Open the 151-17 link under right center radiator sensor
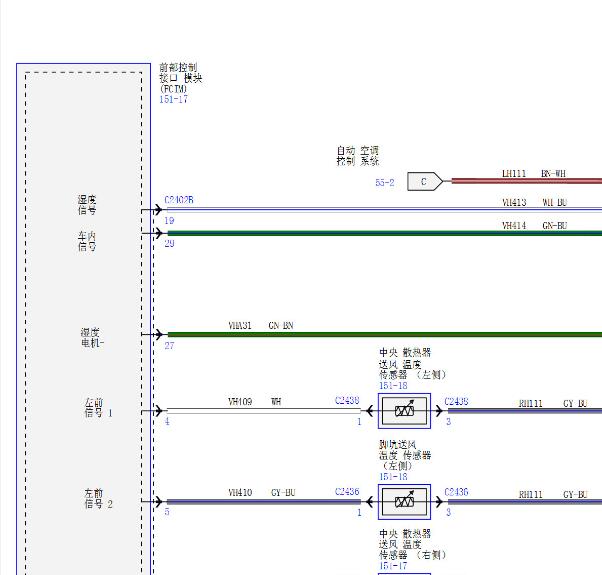This screenshot has height=575, width=602. 393,565
